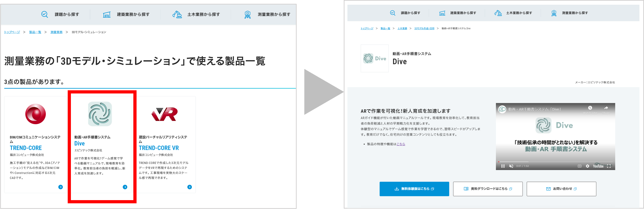Click Watch later clock icon on video
644x209 pixels.
coord(590,108)
